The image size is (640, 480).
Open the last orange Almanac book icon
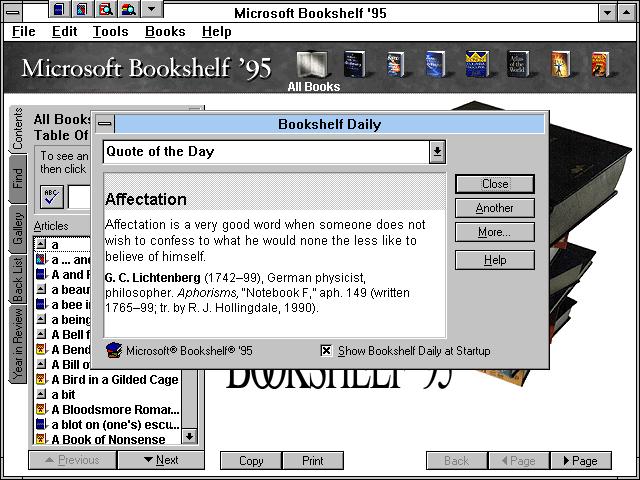600,64
